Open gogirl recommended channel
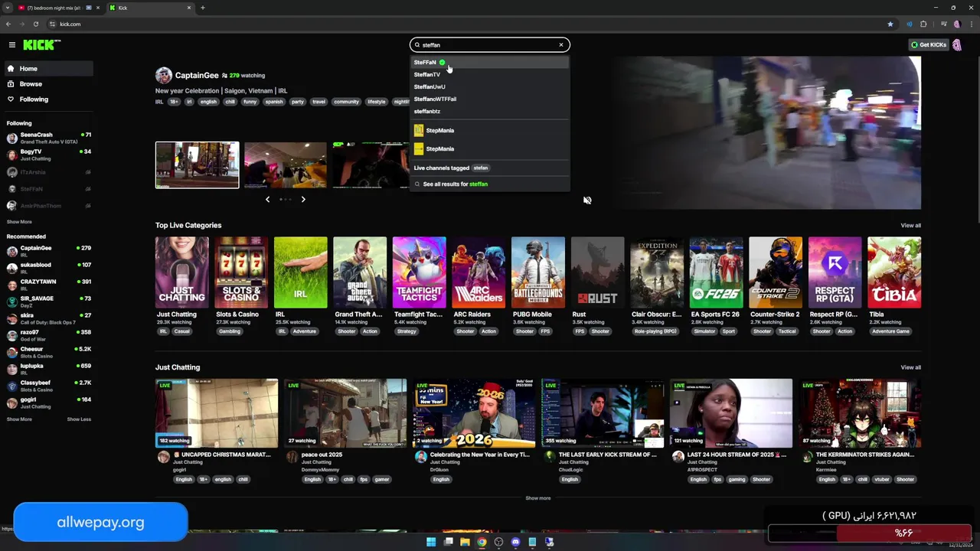Screen dimensions: 980x551 click(x=47, y=403)
